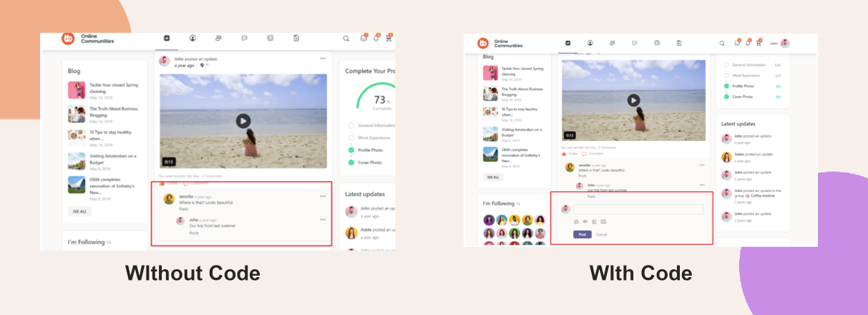This screenshot has width=868, height=315.
Task: Click the comment text field in With Code
Action: click(638, 209)
